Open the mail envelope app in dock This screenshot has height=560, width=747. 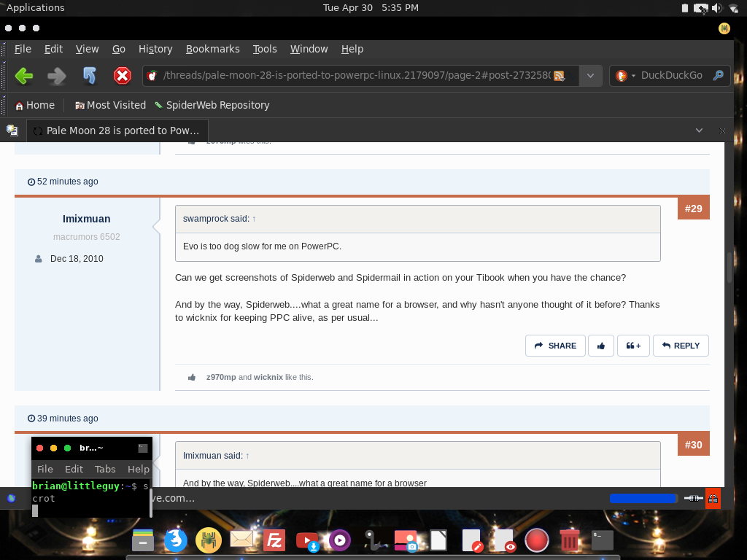pyautogui.click(x=241, y=540)
